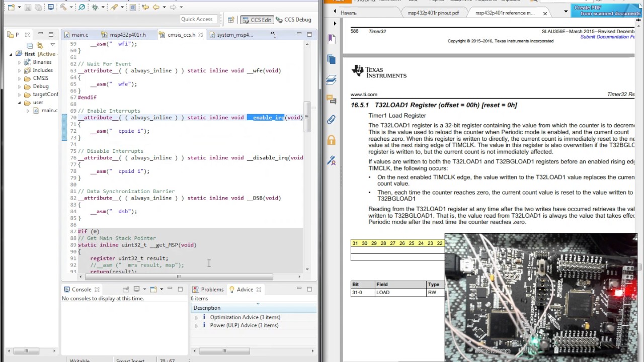Image resolution: width=644 pixels, height=362 pixels.
Task: Click the Save All toolbar icon
Action: tap(37, 7)
